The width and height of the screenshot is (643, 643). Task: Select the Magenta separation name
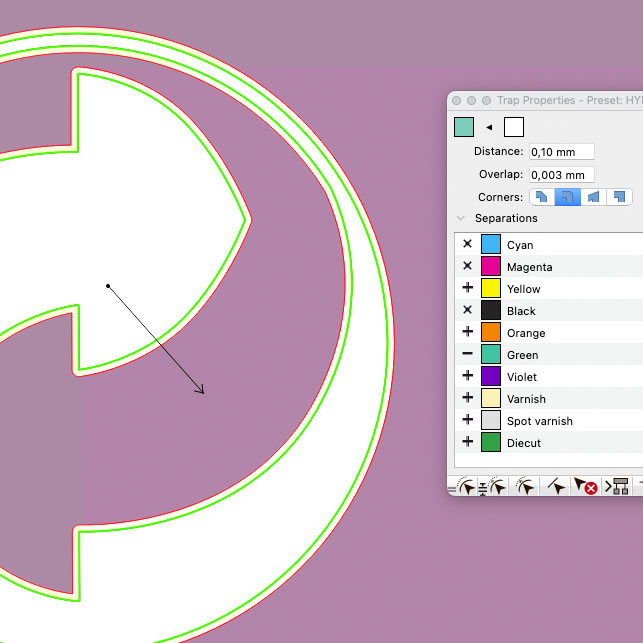[x=529, y=267]
